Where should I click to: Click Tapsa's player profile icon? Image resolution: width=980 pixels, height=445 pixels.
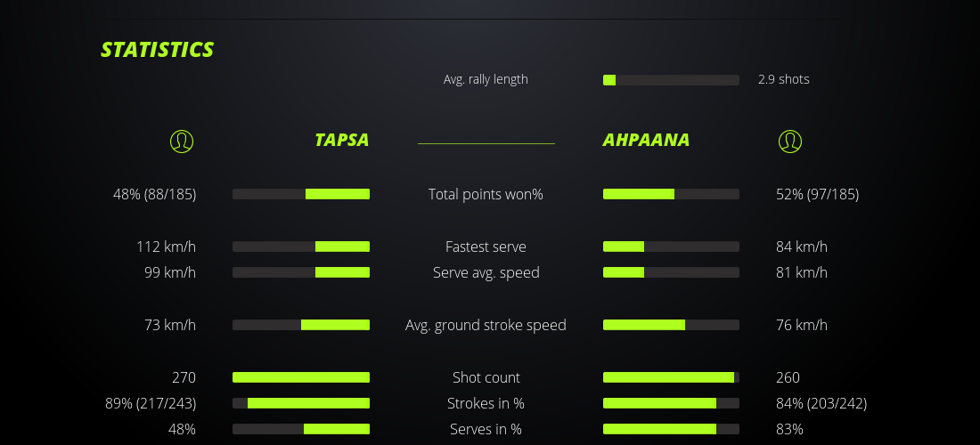(181, 141)
